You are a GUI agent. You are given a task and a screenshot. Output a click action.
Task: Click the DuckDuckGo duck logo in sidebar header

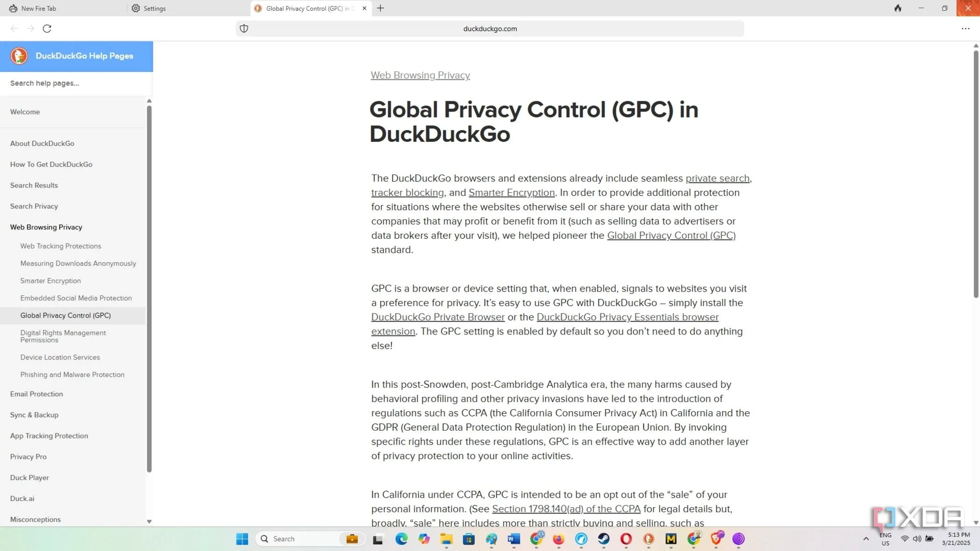click(19, 56)
